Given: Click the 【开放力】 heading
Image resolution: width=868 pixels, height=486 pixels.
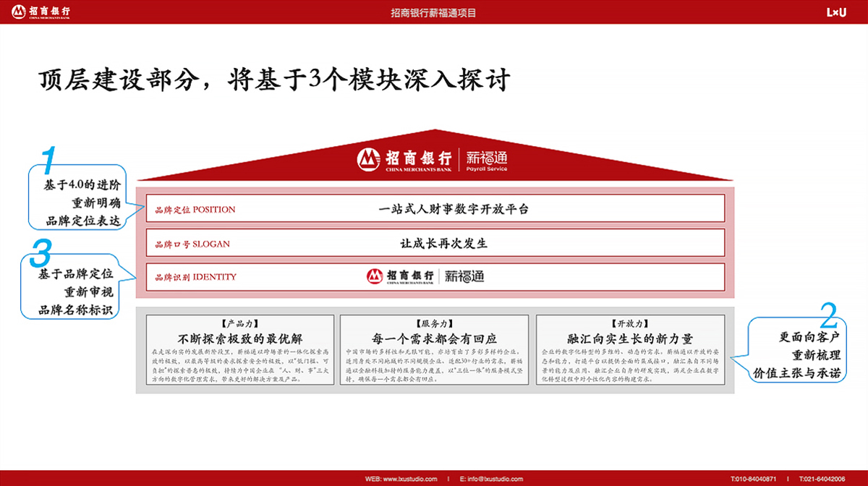Looking at the screenshot, I should (631, 324).
